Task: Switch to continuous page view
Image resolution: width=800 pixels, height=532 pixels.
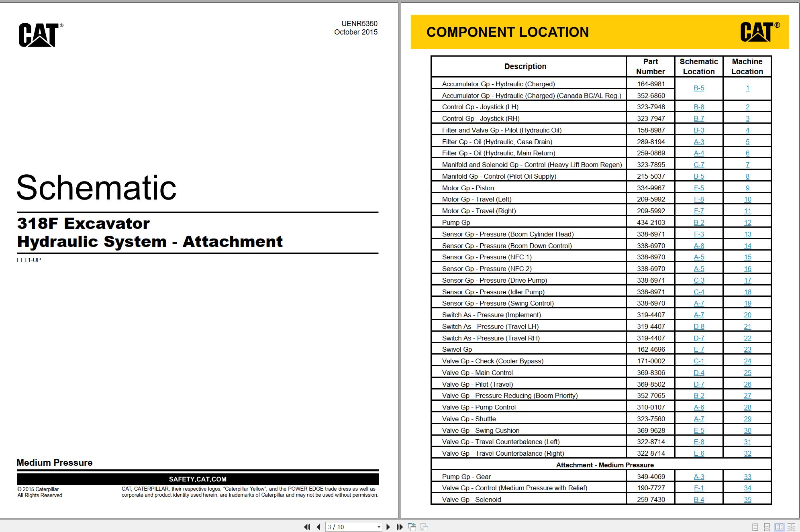Action: coord(767,527)
